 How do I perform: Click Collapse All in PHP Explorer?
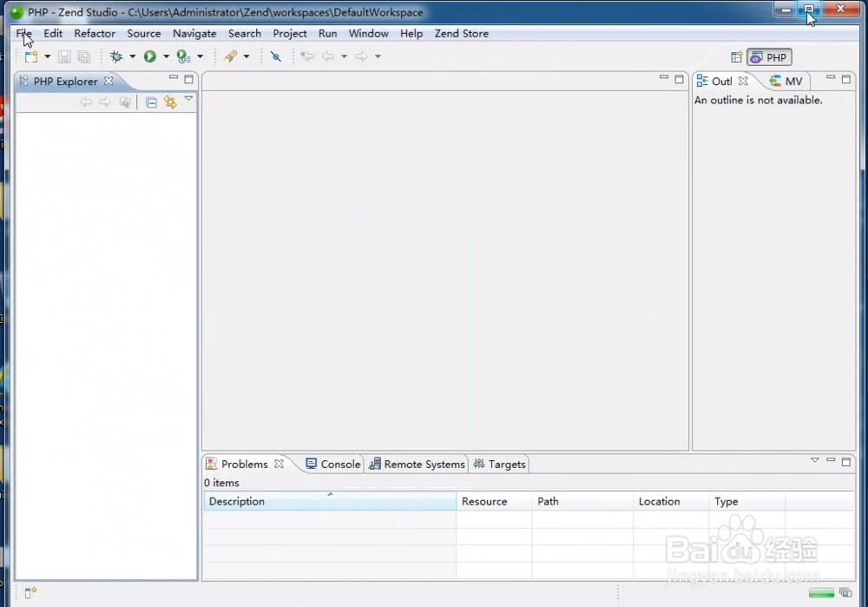pos(151,102)
